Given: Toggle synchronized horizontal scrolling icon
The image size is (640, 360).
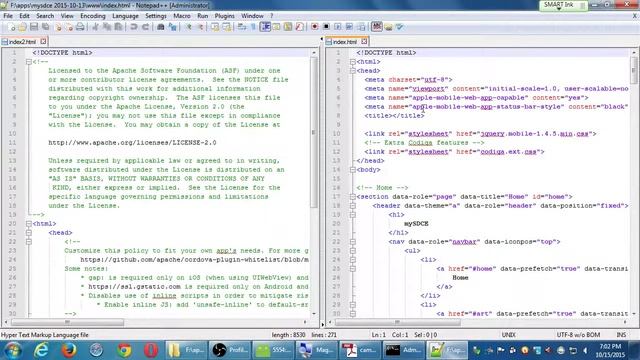Looking at the screenshot, I should [227, 27].
